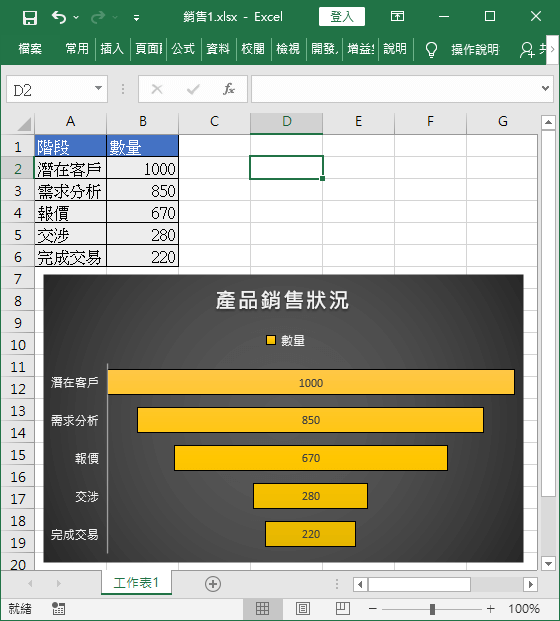Screen dimensions: 560x621
Task: Expand the formula bar chevron
Action: tap(546, 88)
